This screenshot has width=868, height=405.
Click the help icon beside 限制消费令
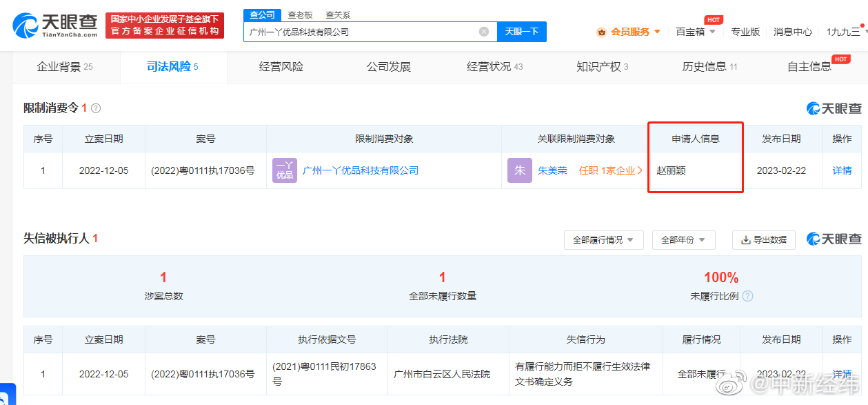click(x=96, y=108)
